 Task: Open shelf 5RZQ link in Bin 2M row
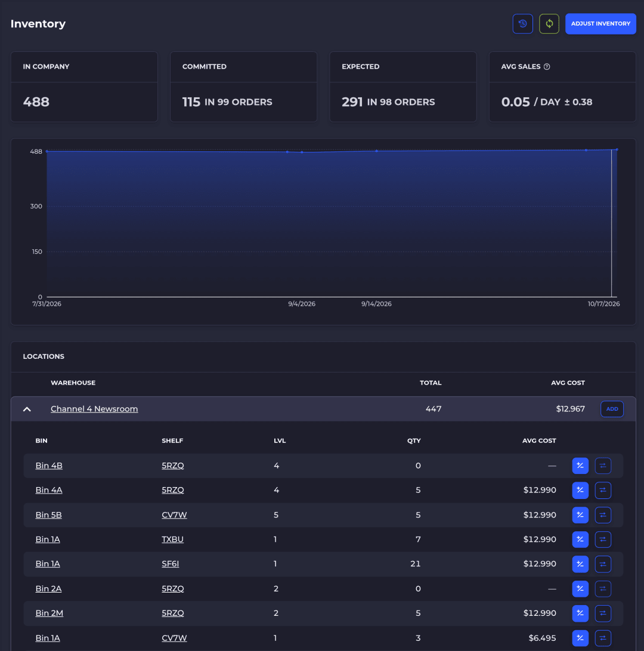click(173, 613)
